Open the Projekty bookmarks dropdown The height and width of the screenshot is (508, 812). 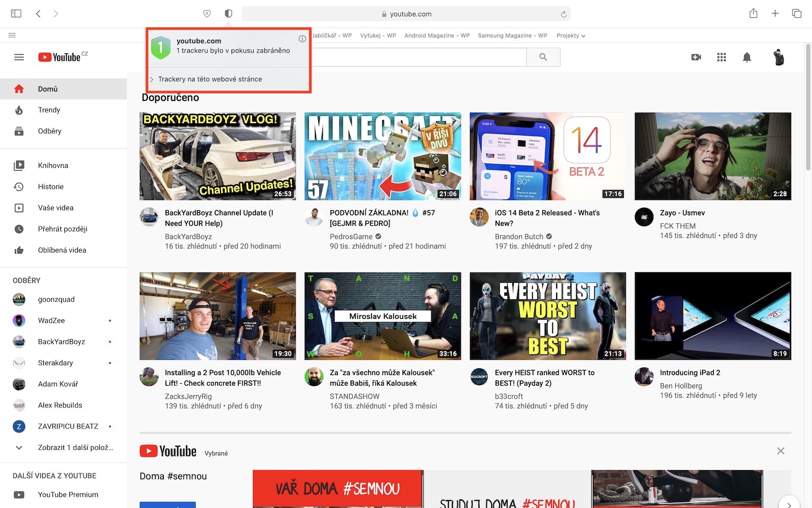pyautogui.click(x=570, y=35)
